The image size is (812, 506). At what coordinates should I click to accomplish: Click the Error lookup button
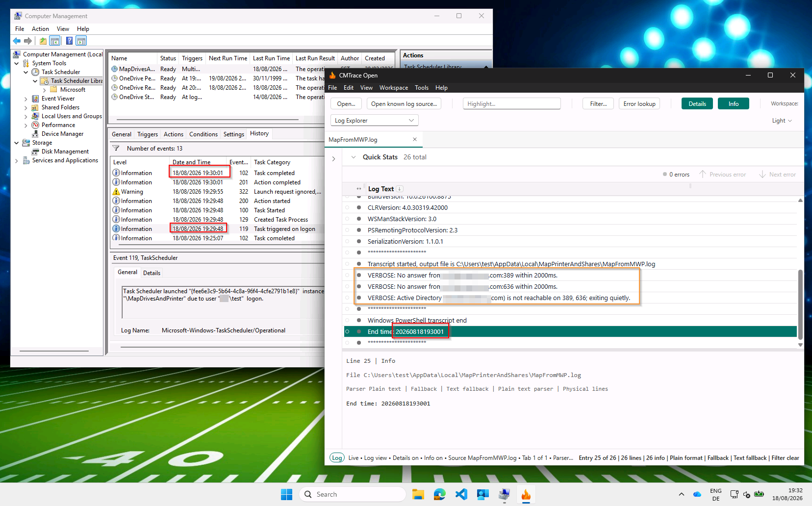click(639, 103)
